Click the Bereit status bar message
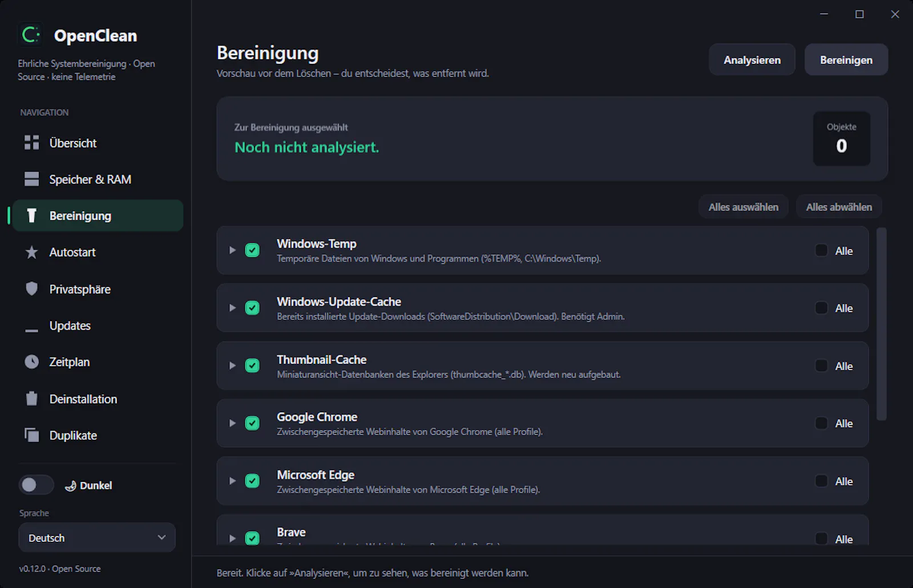 pos(373,573)
